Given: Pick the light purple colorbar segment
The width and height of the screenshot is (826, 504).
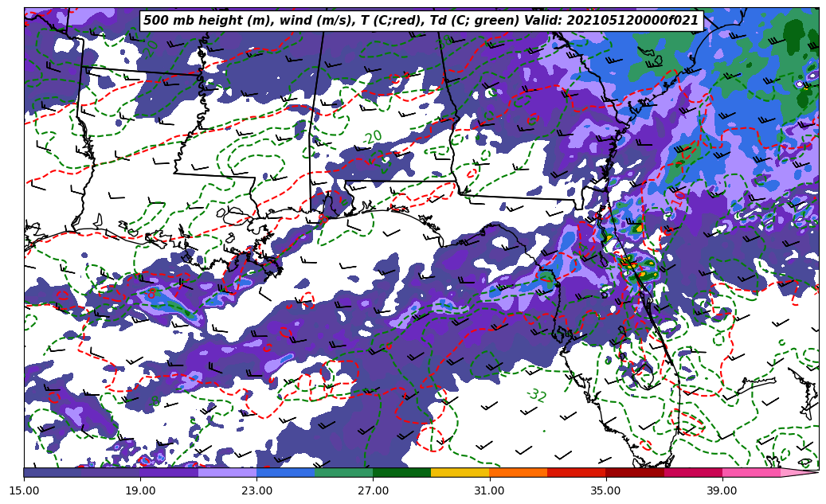Looking at the screenshot, I should (227, 472).
